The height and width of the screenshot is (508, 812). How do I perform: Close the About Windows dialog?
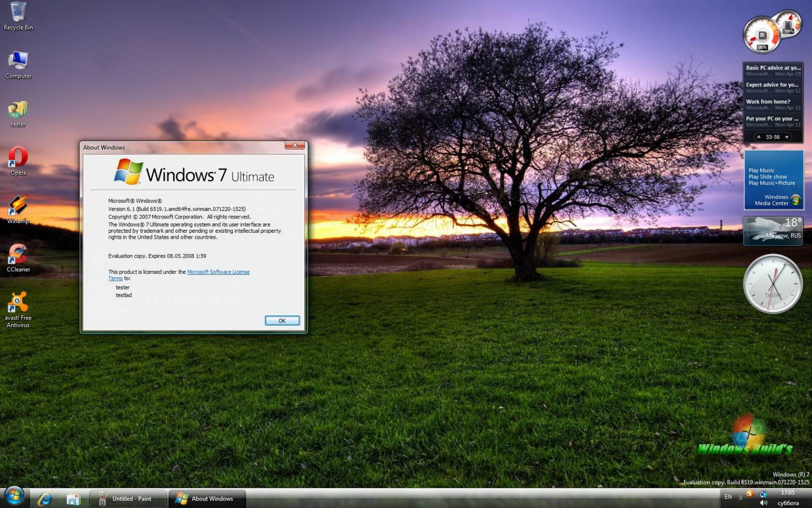[x=295, y=145]
